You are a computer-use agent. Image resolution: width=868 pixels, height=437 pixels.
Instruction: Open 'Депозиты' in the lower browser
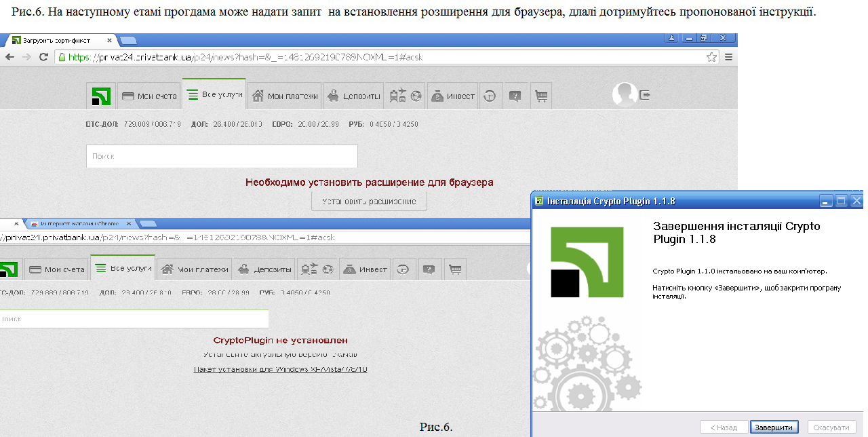click(264, 269)
